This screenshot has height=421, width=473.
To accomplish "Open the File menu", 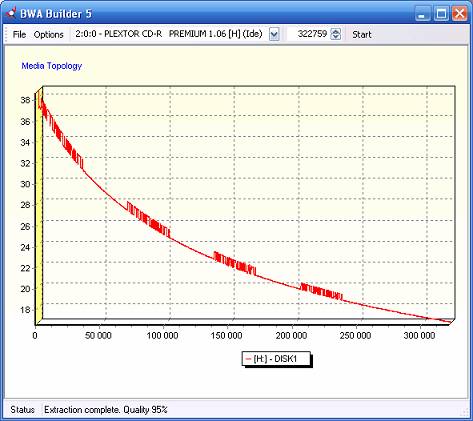I will (x=19, y=34).
